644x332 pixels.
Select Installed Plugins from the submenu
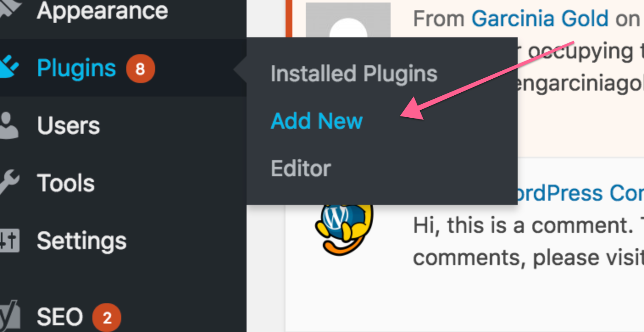(354, 74)
